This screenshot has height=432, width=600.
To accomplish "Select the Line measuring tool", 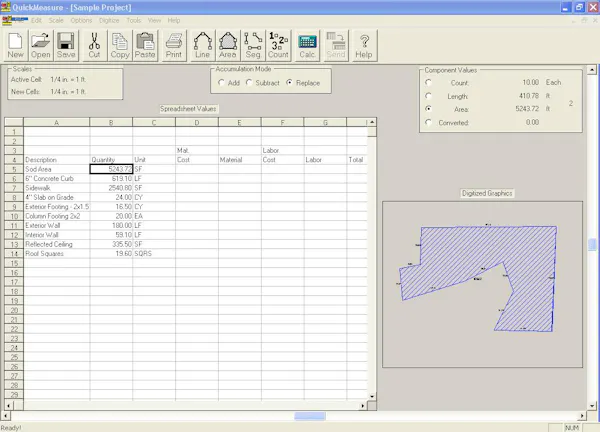I will 202,46.
